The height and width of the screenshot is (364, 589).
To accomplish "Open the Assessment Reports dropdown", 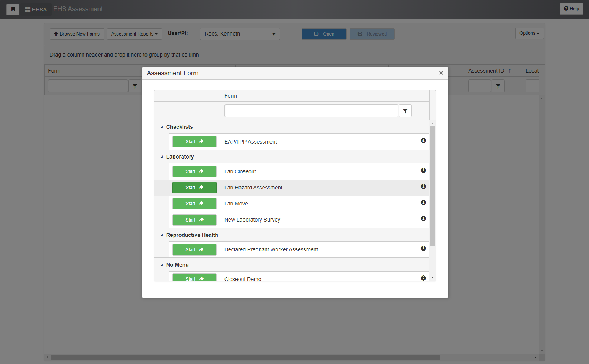I will pos(135,34).
